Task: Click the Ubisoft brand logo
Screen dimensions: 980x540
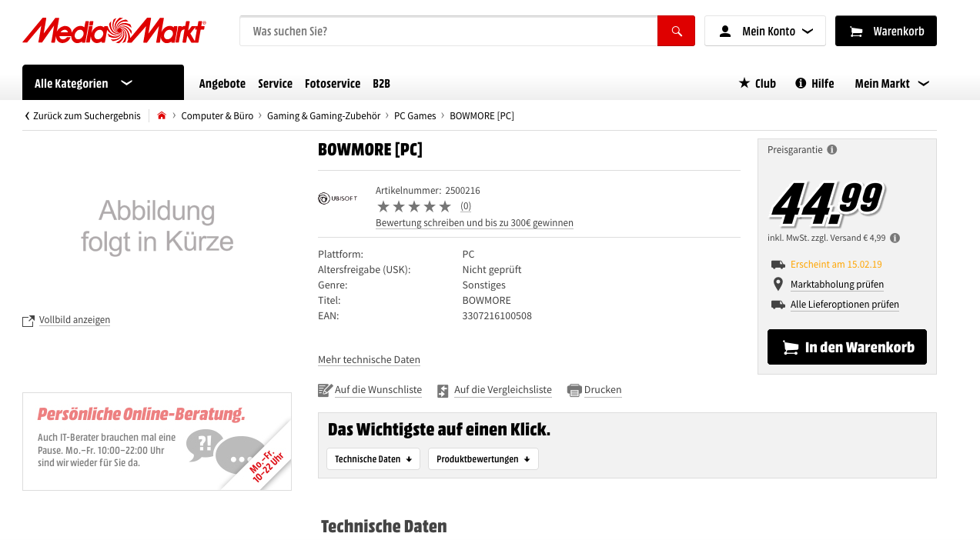Action: point(337,198)
